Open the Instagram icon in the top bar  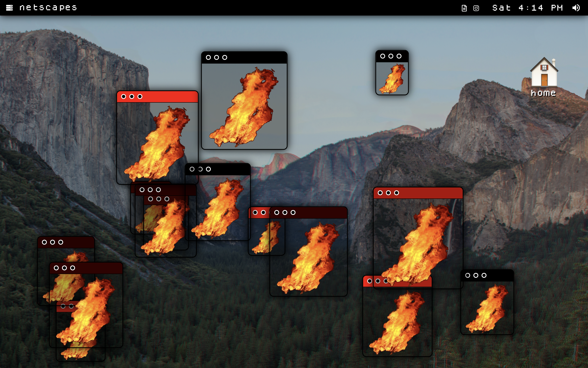(476, 8)
